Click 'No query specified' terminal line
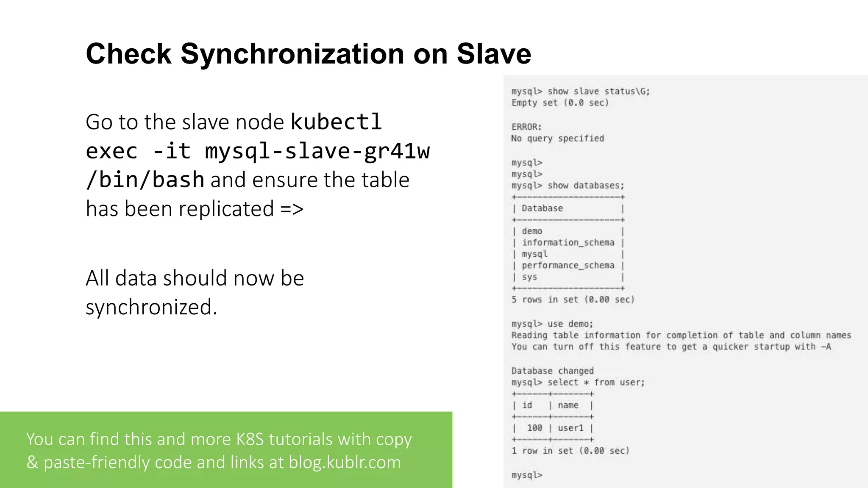The image size is (868, 488). tap(557, 139)
